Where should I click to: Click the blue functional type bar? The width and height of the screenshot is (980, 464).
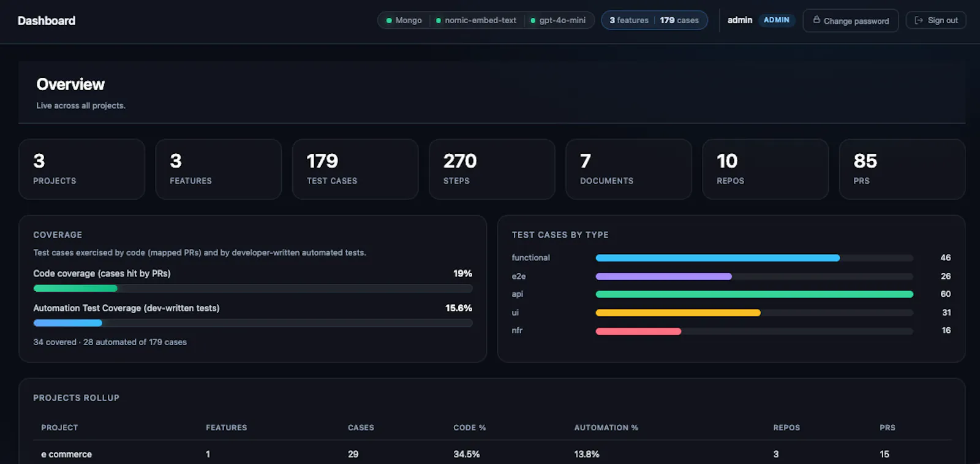click(x=718, y=258)
